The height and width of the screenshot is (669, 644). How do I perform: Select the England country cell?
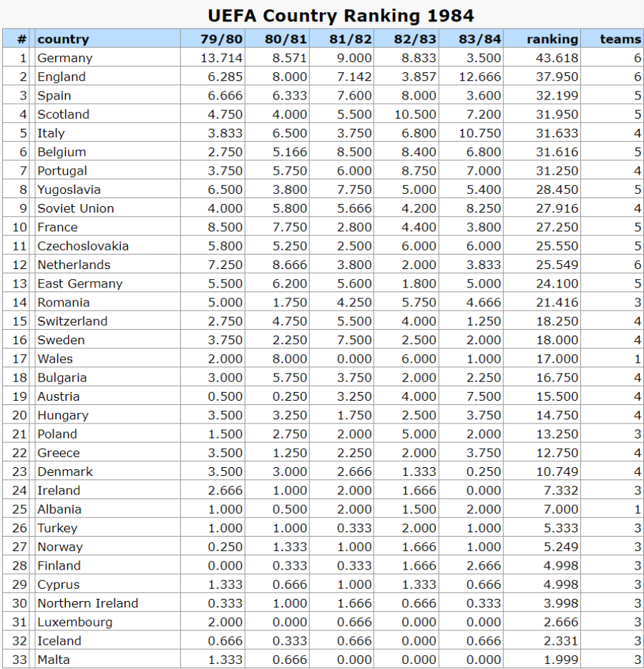coord(62,77)
